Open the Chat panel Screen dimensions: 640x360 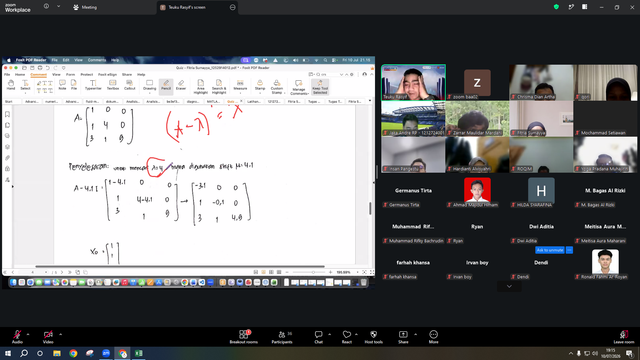318,337
